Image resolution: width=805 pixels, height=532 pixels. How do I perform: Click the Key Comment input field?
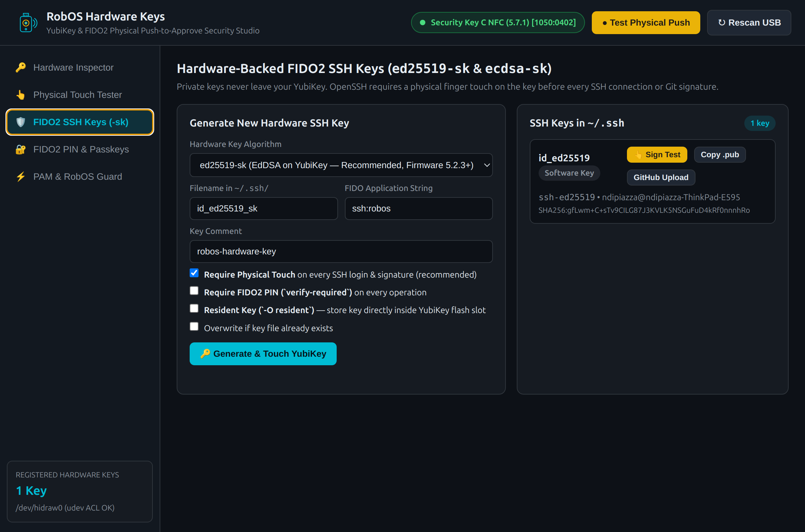[341, 251]
